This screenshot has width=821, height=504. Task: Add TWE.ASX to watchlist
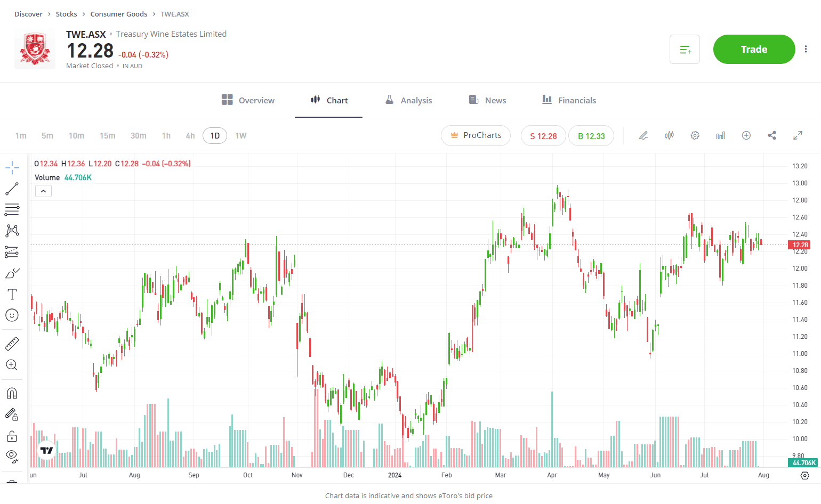(685, 50)
